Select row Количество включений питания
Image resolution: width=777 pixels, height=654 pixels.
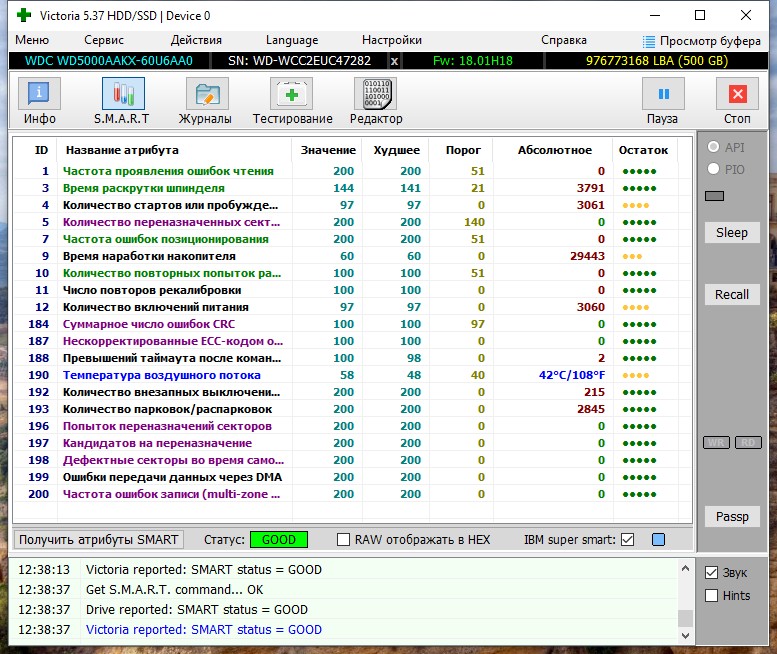352,307
